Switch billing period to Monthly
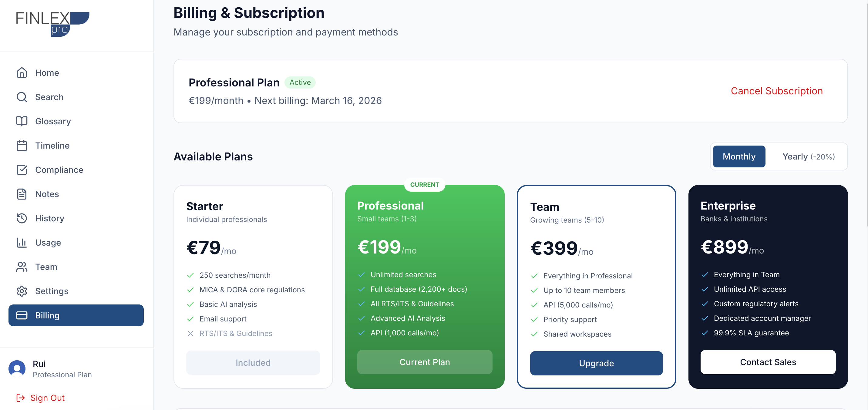The image size is (868, 410). pos(738,157)
